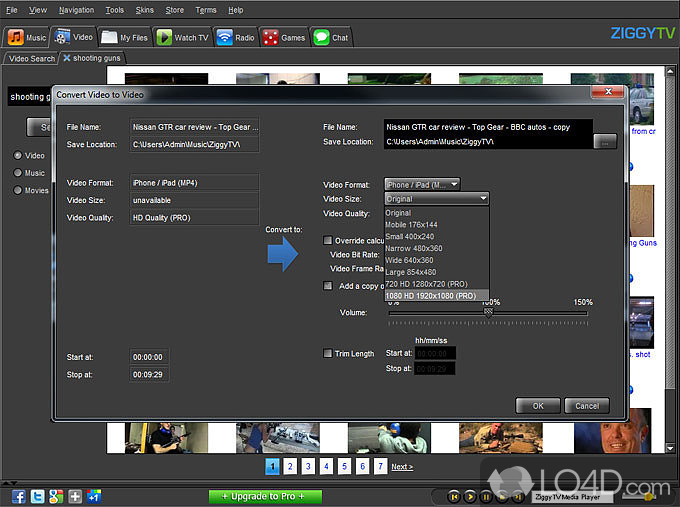
Task: Go to results page 3
Action: pos(308,466)
